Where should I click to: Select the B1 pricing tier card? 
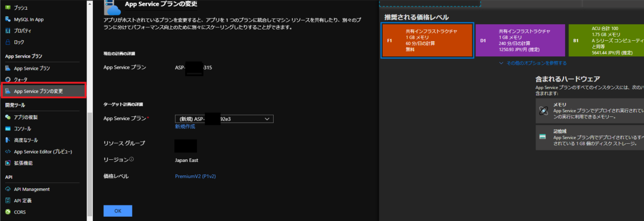coord(606,40)
